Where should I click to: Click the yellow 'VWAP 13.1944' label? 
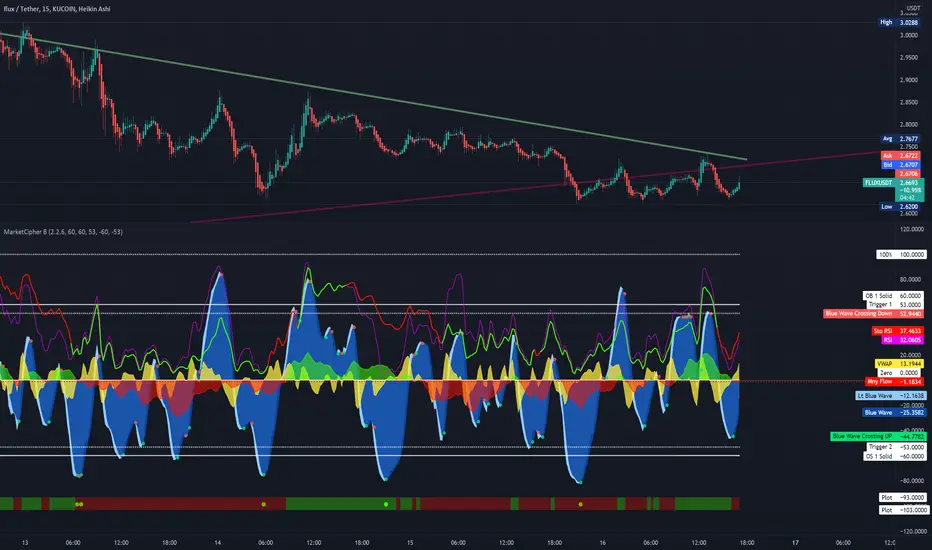tap(899, 363)
